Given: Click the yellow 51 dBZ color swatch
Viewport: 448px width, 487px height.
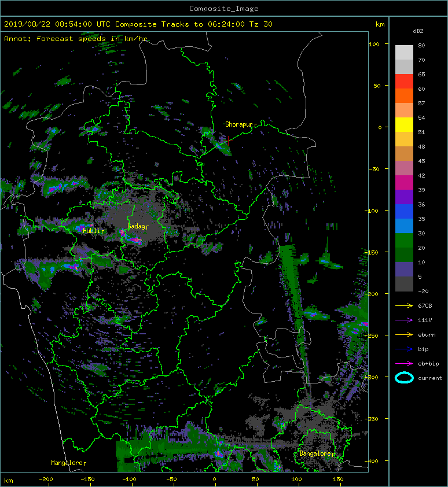Looking at the screenshot, I should tap(404, 125).
